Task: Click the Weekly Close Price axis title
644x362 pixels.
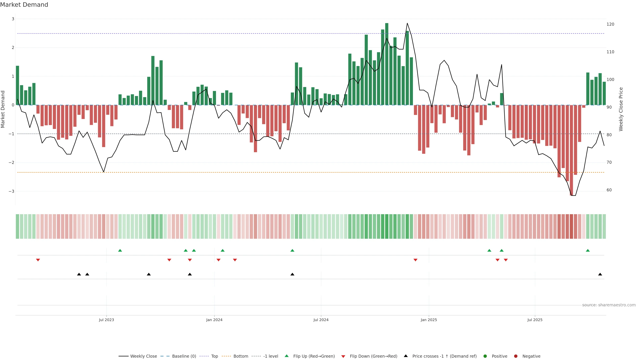Action: coord(621,109)
